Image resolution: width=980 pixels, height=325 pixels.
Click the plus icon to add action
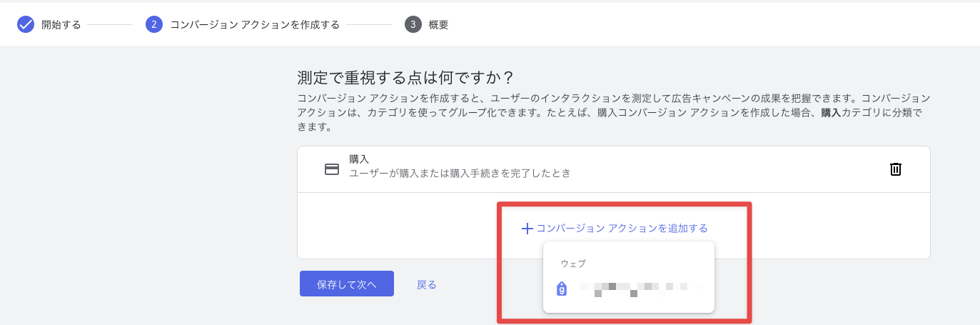coord(527,229)
